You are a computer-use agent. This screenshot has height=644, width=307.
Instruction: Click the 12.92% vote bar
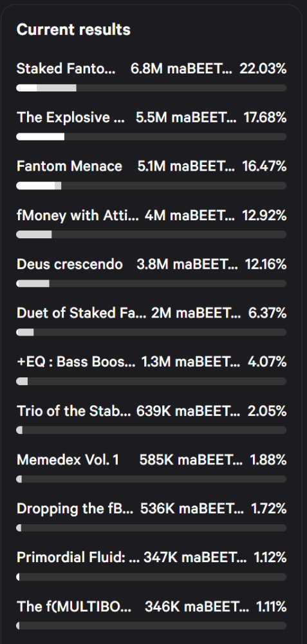coord(151,234)
